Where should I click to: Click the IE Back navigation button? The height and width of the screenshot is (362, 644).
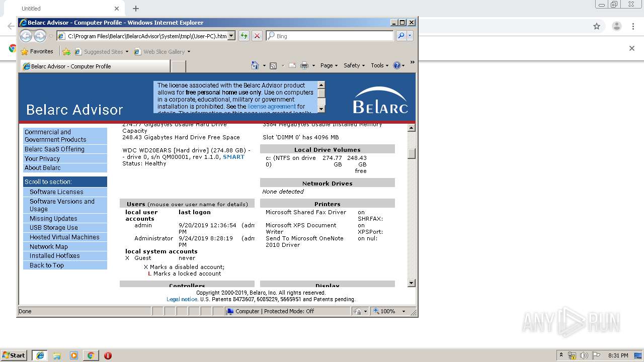[26, 36]
